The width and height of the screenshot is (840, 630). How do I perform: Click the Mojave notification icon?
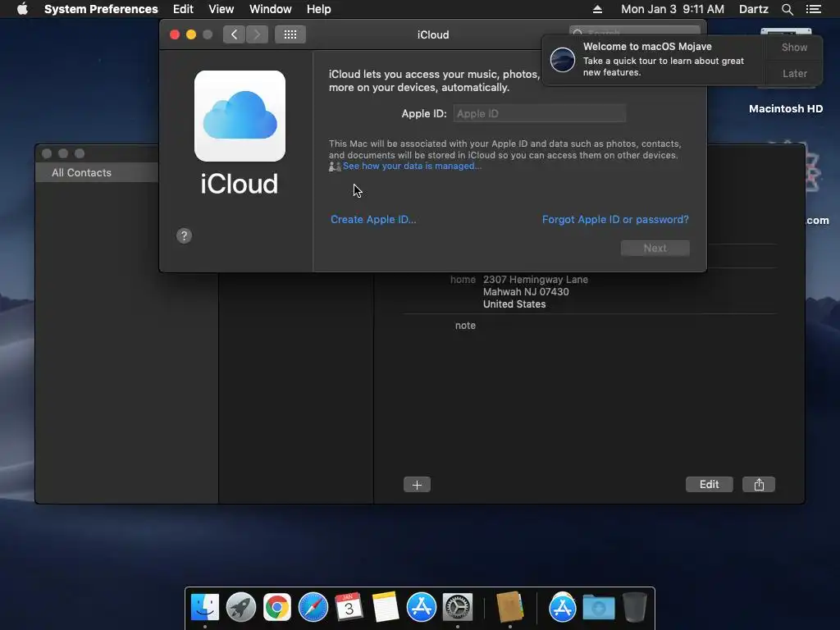pos(563,59)
